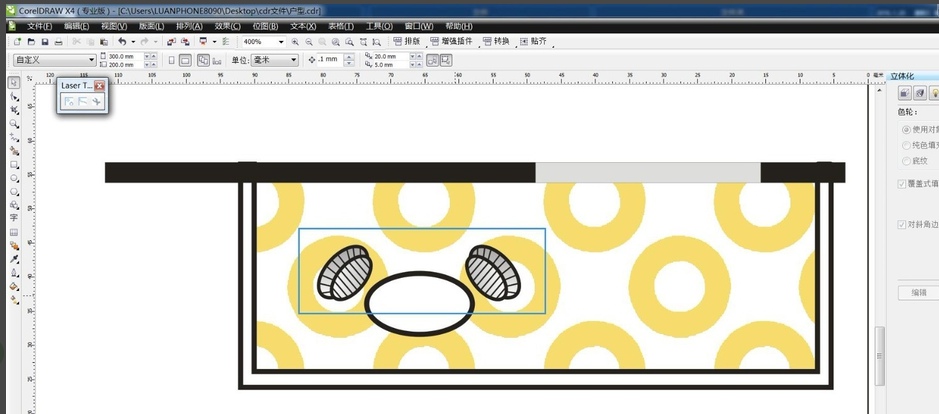Select the Eyedropper tool in toolbox

click(14, 258)
